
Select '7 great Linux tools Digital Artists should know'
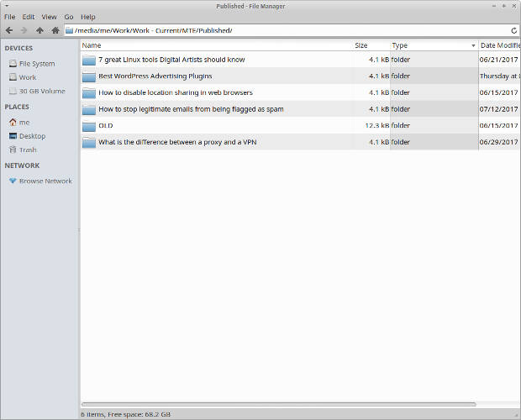[171, 60]
